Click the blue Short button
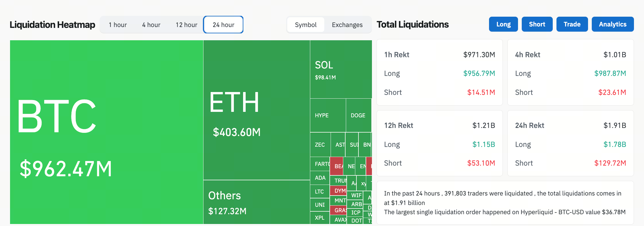 pos(537,24)
